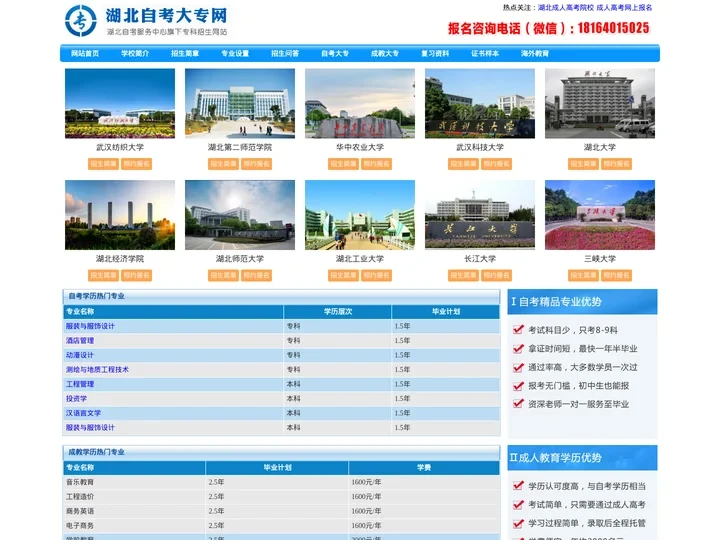This screenshot has height=540, width=720.
Task: Click 预约报名 button under 华中农业大学
Action: (377, 164)
